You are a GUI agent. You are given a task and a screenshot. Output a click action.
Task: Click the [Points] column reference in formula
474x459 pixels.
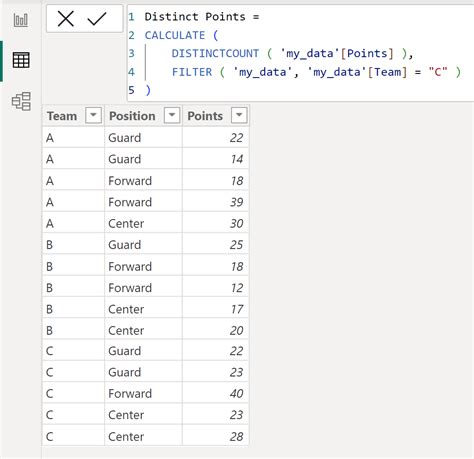point(367,53)
